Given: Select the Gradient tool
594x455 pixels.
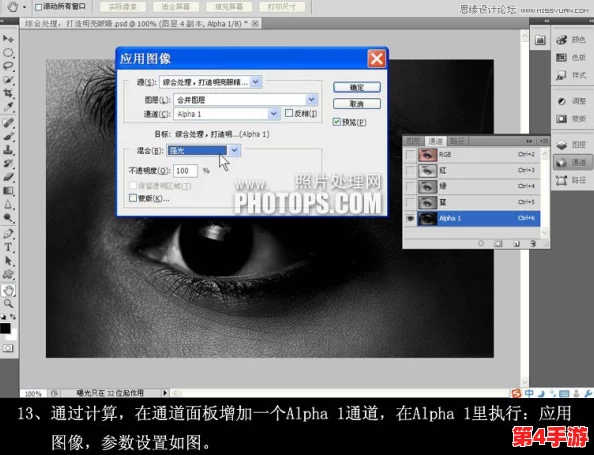Looking at the screenshot, I should 8,191.
